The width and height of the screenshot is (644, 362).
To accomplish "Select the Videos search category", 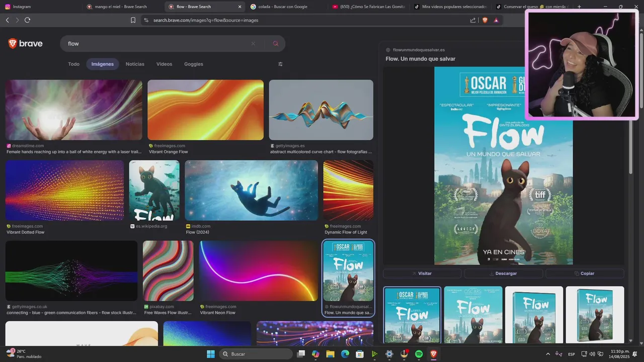I will (164, 64).
